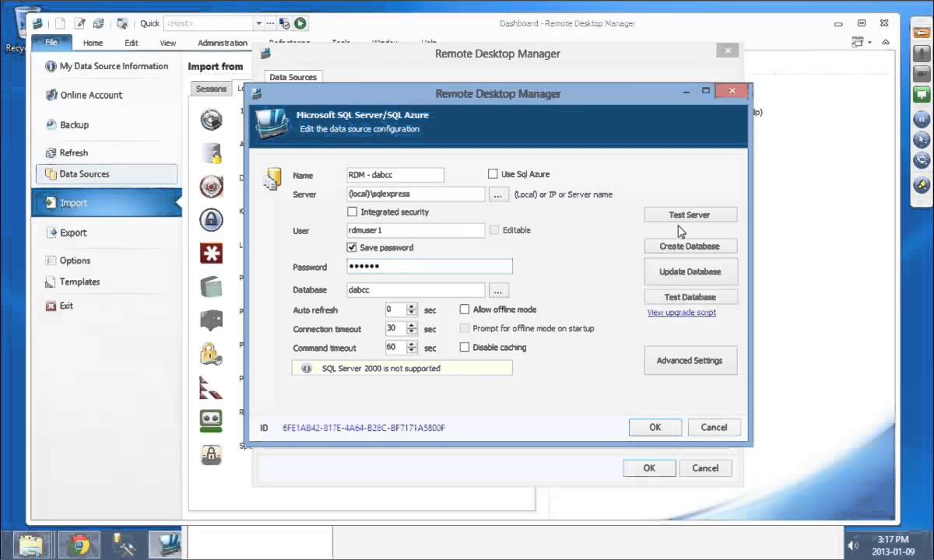Click the Test Database button

click(690, 297)
